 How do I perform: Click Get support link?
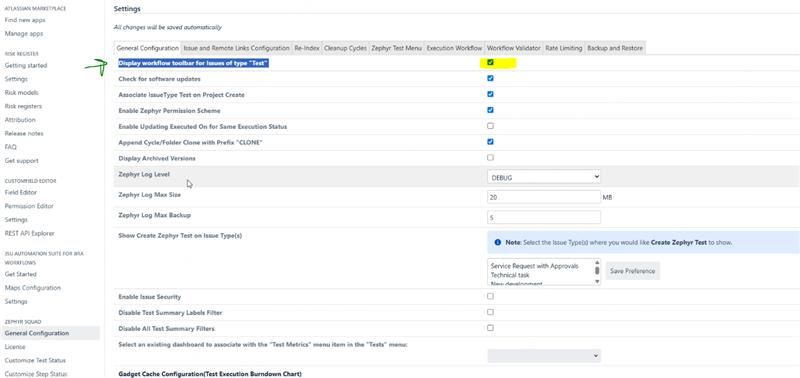tap(21, 161)
